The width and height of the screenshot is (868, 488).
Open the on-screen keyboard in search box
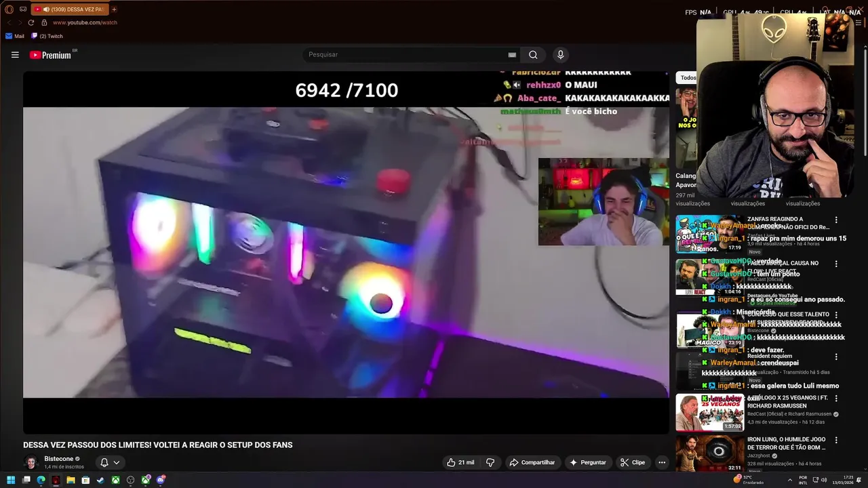[x=512, y=55]
